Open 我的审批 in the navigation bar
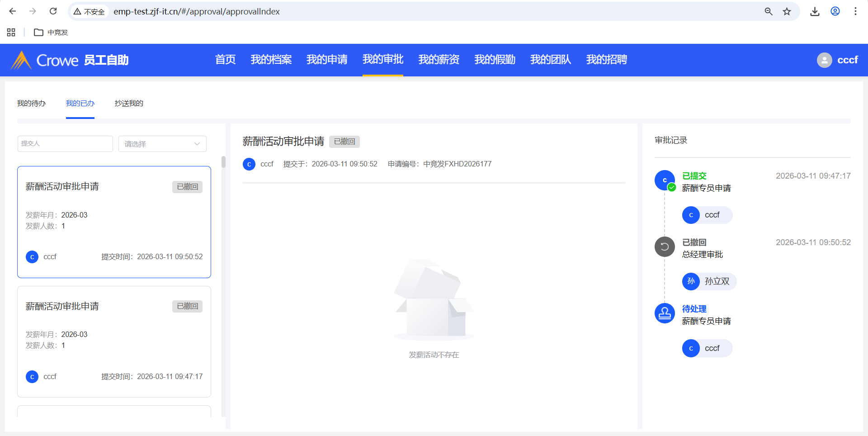This screenshot has width=868, height=436. [x=383, y=59]
